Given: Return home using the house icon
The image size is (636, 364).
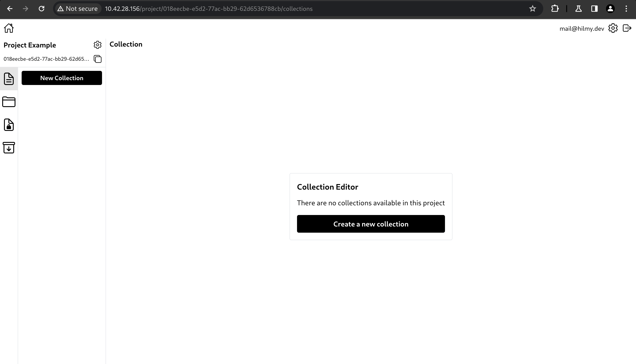Looking at the screenshot, I should [9, 28].
